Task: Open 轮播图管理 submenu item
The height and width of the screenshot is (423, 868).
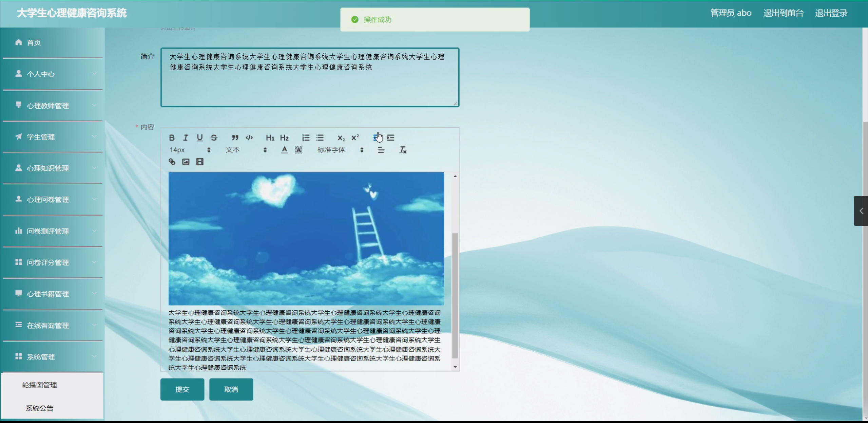Action: coord(40,385)
